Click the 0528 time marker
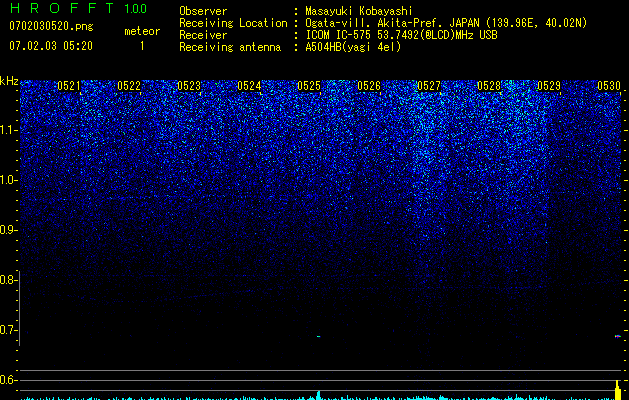 489,86
